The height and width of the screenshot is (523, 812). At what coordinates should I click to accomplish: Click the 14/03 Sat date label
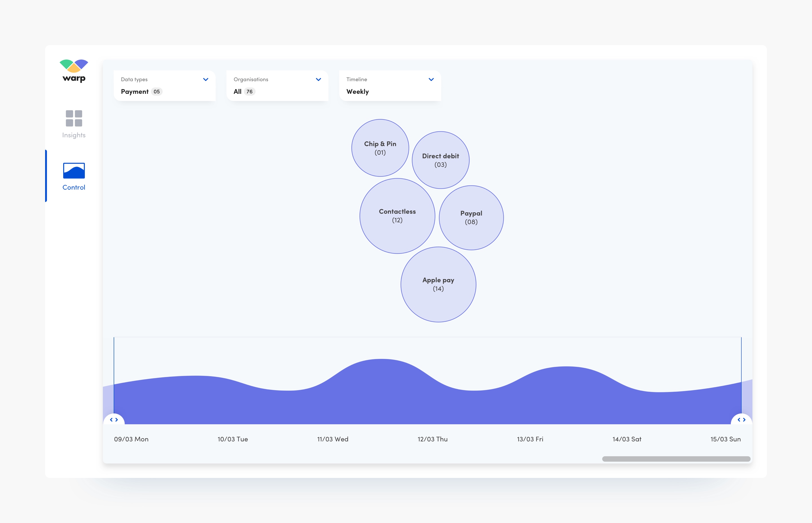click(x=627, y=439)
